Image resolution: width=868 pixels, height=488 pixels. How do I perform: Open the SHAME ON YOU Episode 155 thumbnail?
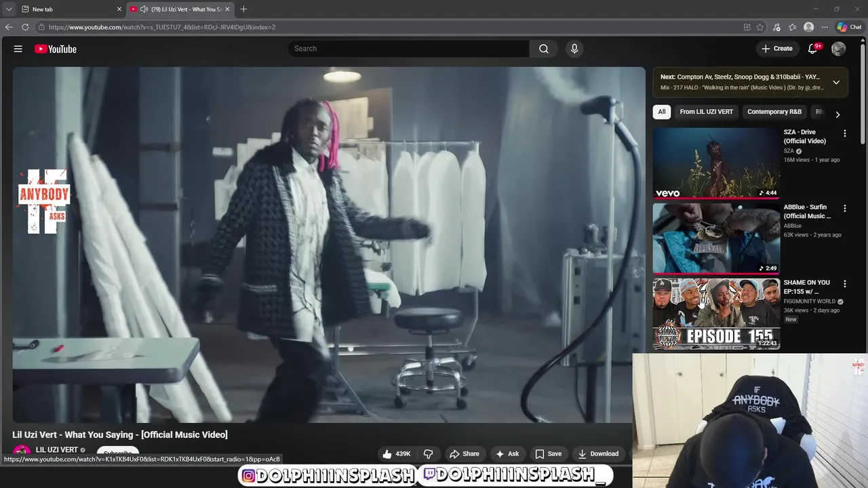coord(716,313)
